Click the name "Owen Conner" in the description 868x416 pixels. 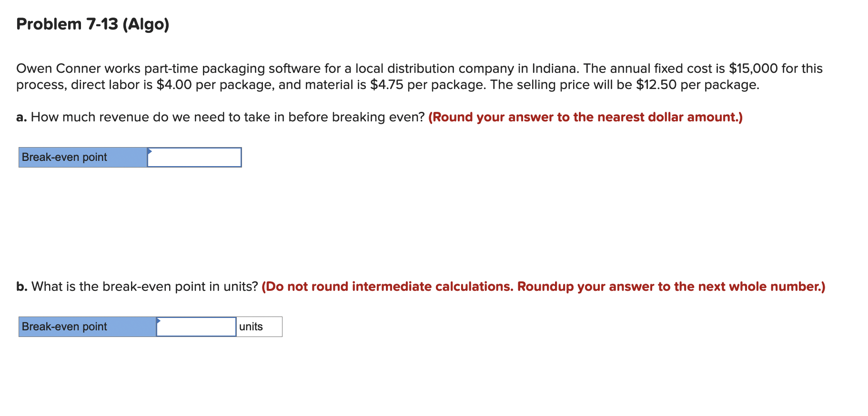click(x=58, y=69)
